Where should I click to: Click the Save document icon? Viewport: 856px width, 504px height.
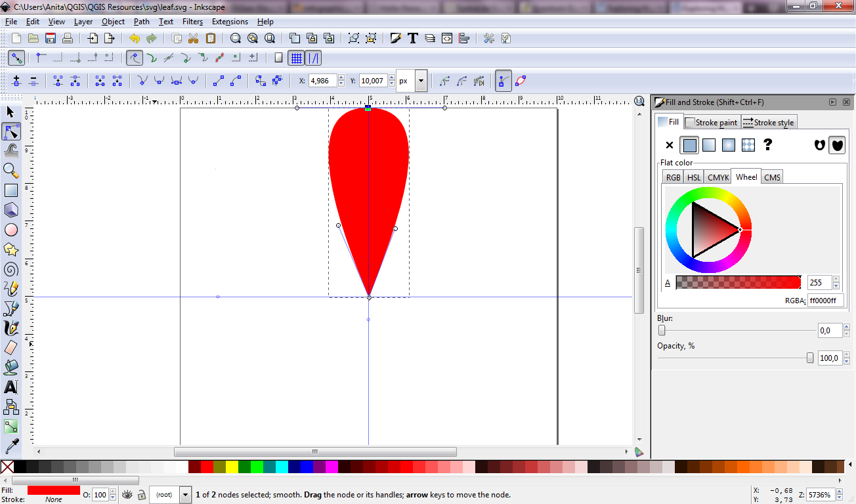click(x=50, y=38)
